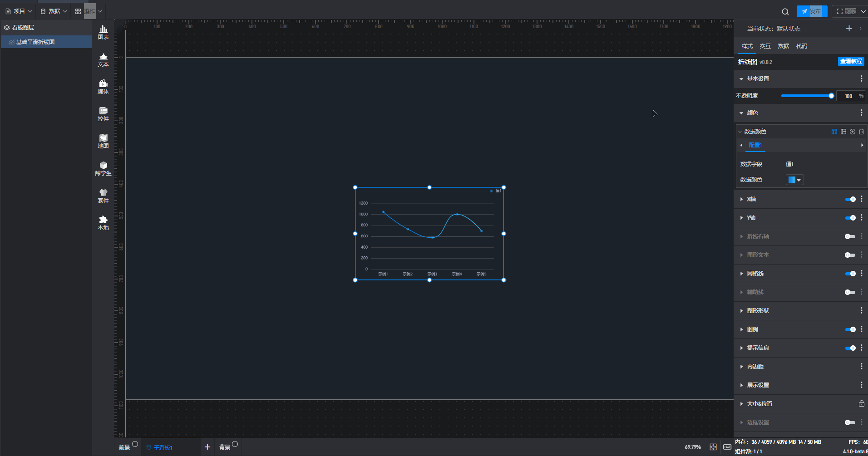Click the trash delete icon in 数据颜色 row
The image size is (868, 456).
862,132
